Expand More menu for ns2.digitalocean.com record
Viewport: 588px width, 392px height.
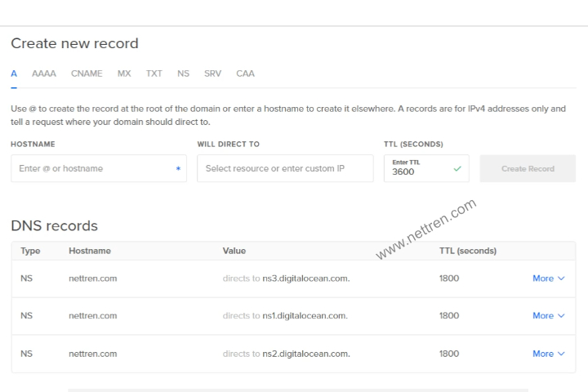[548, 354]
